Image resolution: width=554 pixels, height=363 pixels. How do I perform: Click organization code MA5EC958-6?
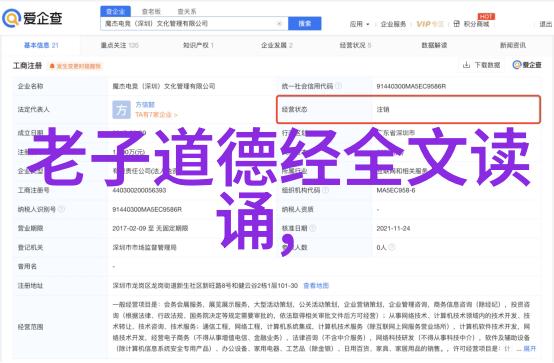tap(396, 190)
